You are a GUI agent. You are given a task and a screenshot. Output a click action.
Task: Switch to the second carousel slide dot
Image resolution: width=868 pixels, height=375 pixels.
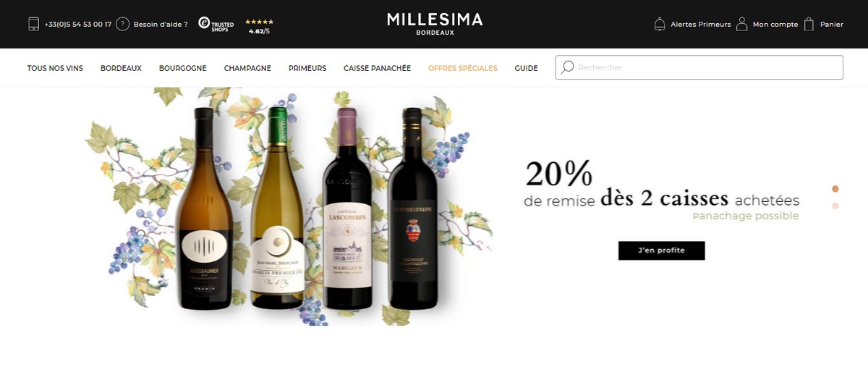[835, 206]
